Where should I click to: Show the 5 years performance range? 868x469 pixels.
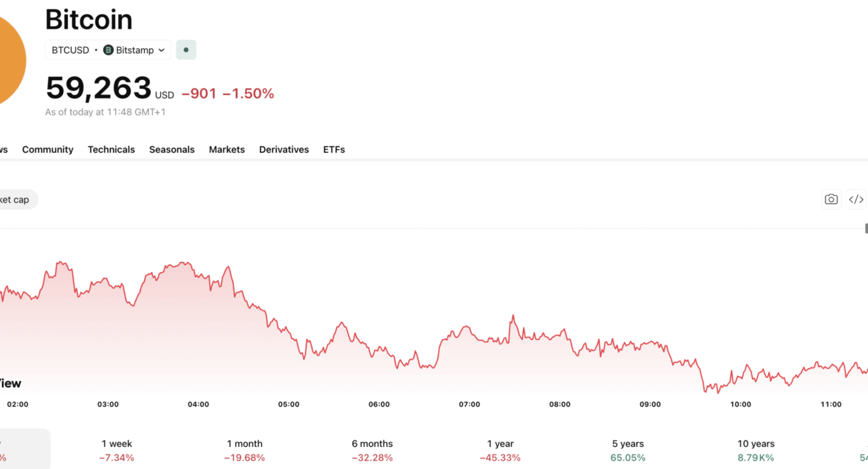coord(628,450)
